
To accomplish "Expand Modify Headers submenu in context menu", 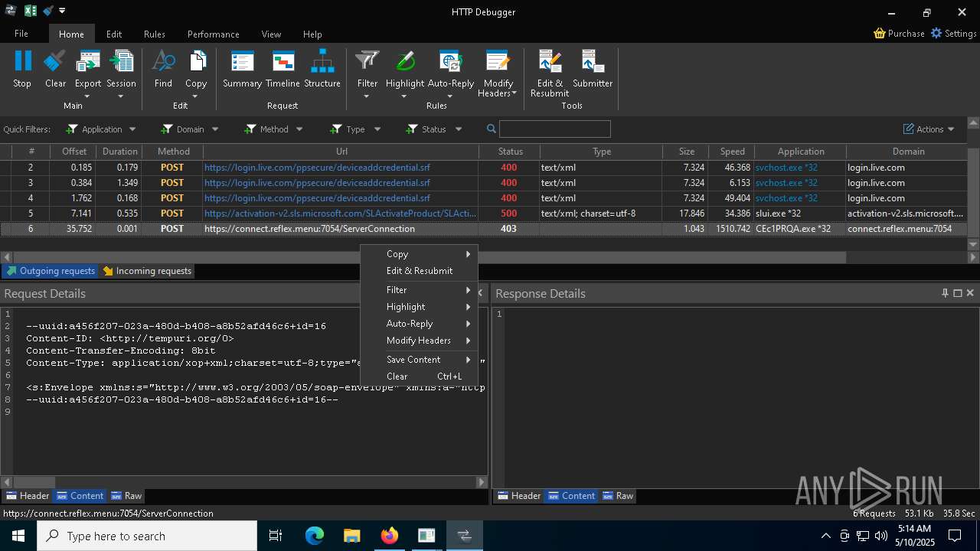I will tap(420, 341).
